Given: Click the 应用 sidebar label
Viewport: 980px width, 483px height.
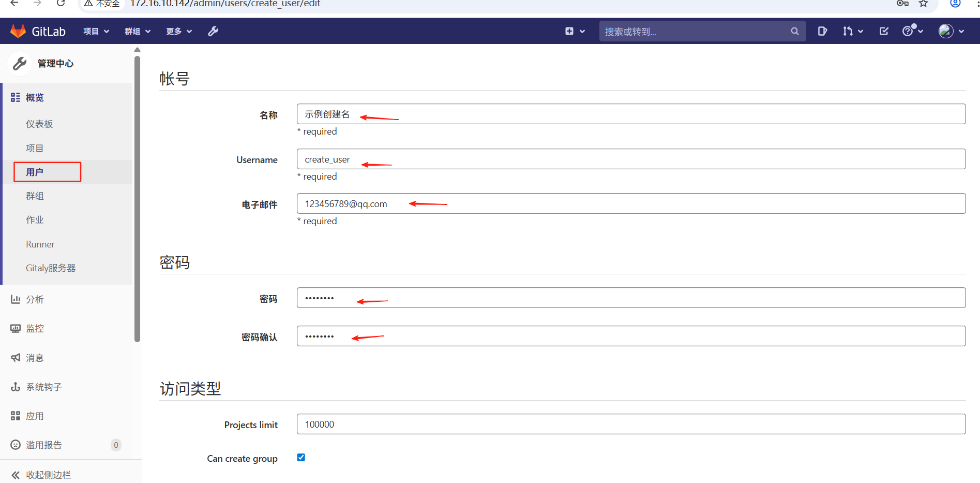Looking at the screenshot, I should click(x=35, y=416).
